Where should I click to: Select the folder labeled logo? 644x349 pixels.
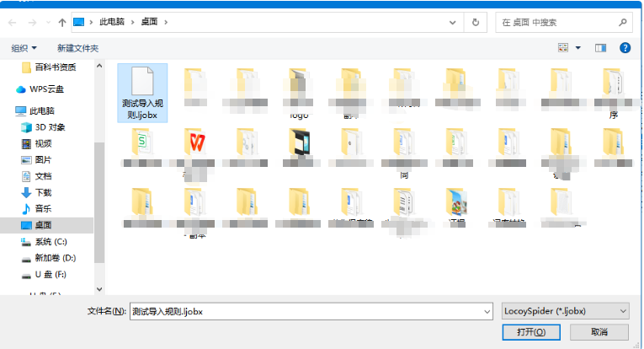(299, 94)
